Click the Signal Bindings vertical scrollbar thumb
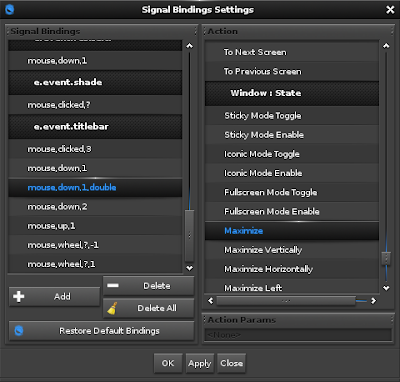This screenshot has height=382, width=400. pyautogui.click(x=189, y=236)
